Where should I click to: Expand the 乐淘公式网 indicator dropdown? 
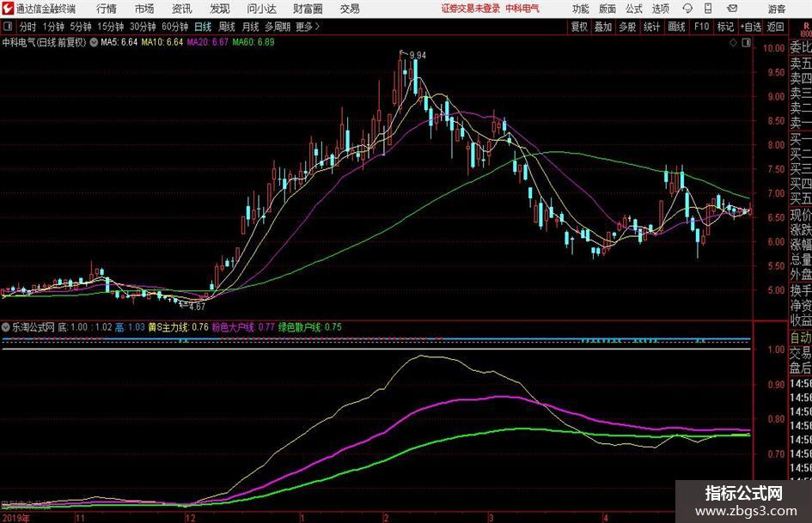[6, 326]
